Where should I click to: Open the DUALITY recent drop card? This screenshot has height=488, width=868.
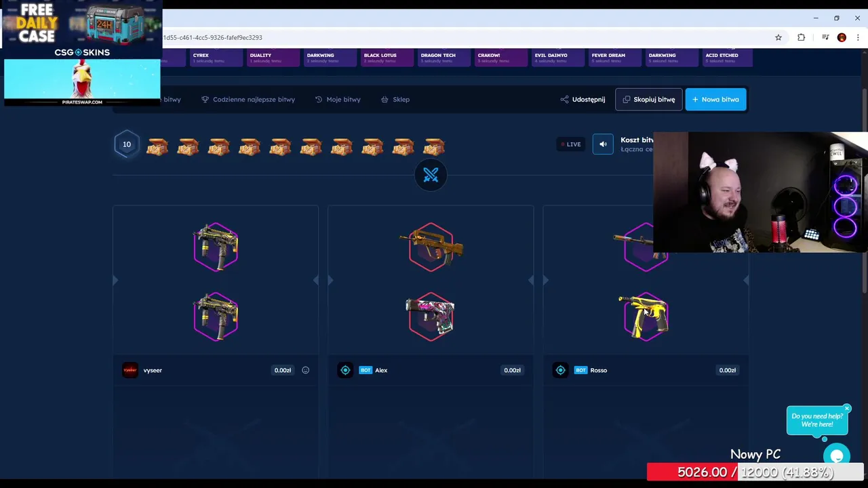pyautogui.click(x=273, y=58)
